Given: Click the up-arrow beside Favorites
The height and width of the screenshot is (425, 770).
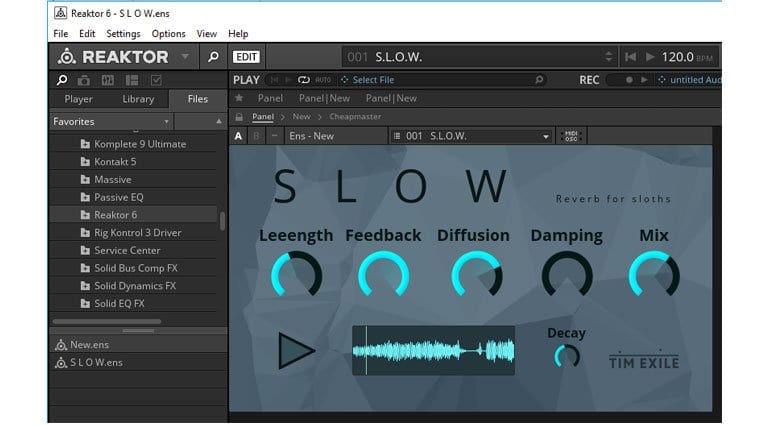Looking at the screenshot, I should tap(219, 121).
